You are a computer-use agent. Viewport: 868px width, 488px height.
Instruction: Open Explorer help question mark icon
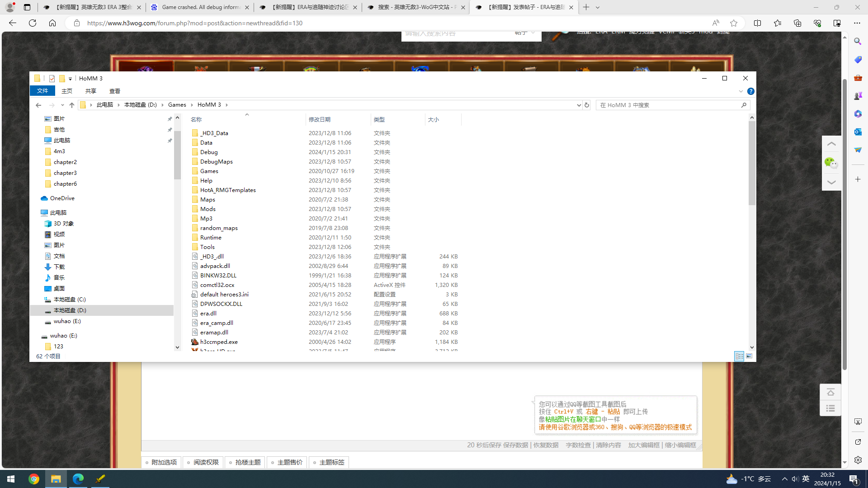pyautogui.click(x=751, y=91)
